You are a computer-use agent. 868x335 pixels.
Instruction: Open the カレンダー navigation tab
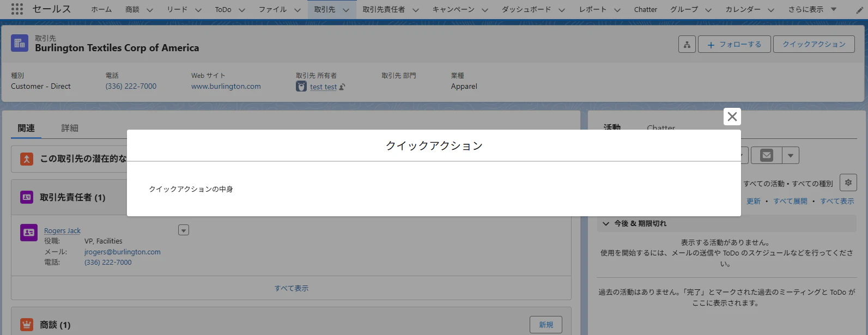point(743,9)
